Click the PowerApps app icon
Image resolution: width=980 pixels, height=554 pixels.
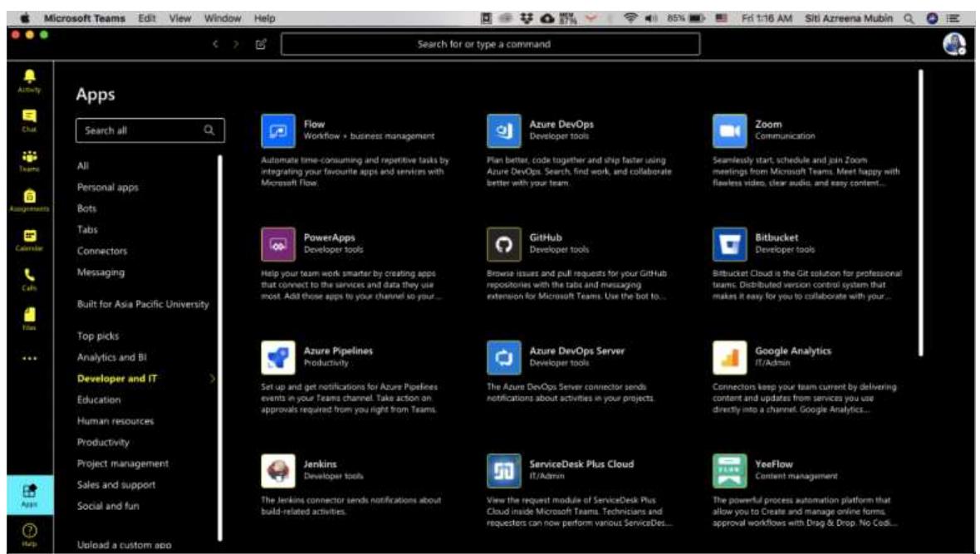tap(278, 244)
